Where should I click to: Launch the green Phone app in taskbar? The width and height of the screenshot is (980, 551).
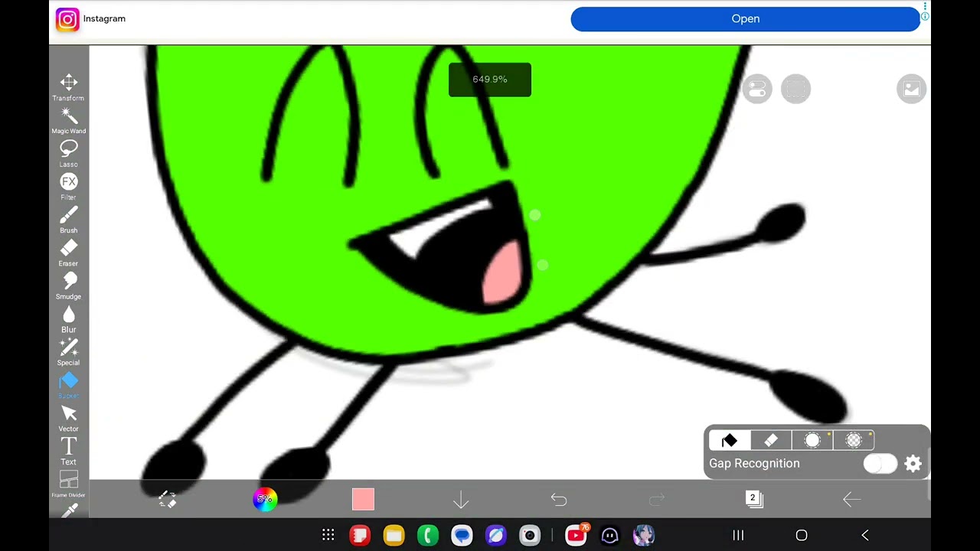(428, 535)
